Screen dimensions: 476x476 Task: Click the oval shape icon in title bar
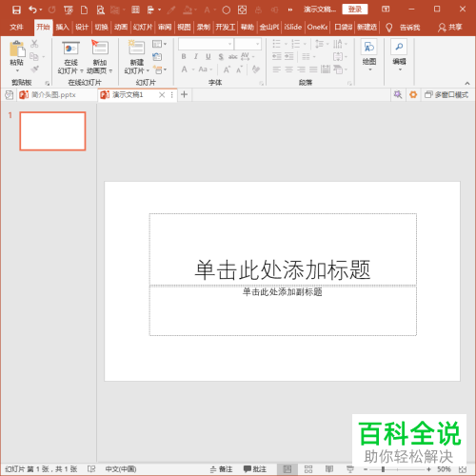coord(226,10)
